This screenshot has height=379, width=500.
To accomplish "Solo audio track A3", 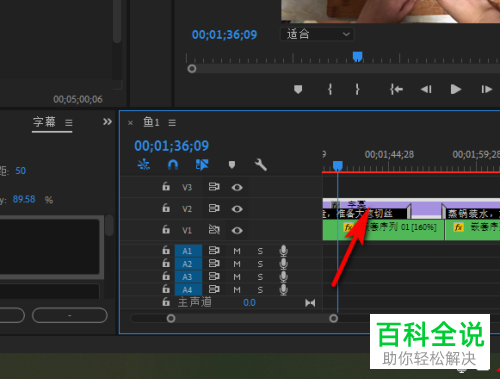I will tap(260, 277).
